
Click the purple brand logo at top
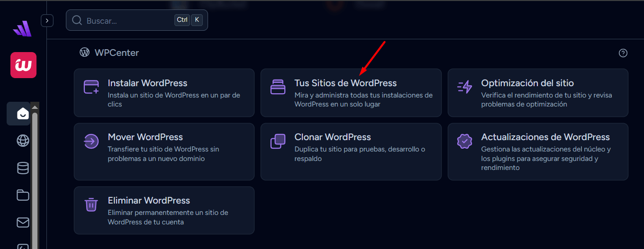[22, 29]
